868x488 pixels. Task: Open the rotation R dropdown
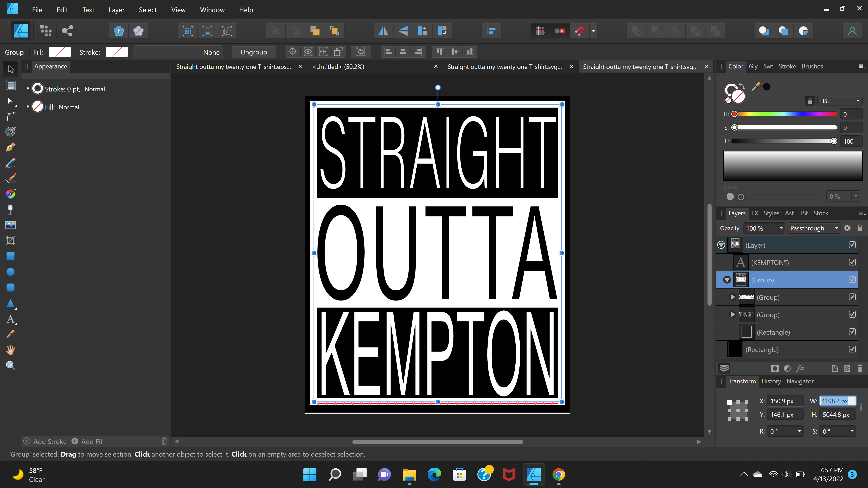800,431
